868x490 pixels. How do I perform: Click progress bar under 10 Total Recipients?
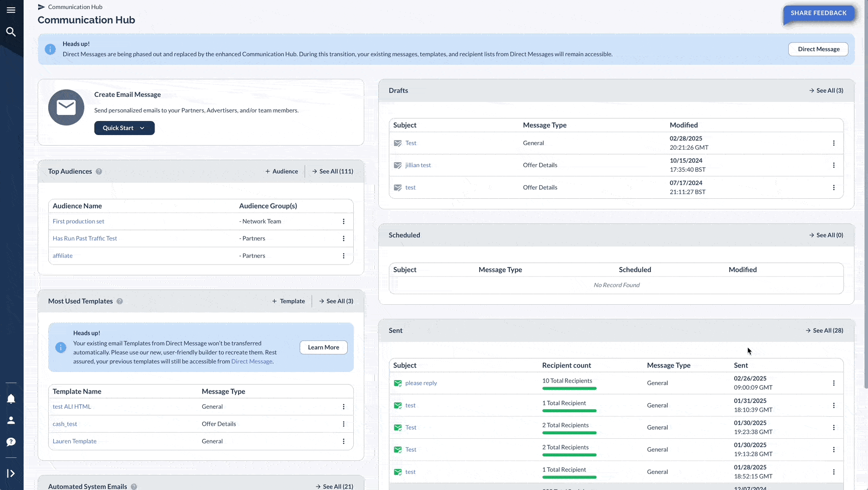[x=569, y=389]
